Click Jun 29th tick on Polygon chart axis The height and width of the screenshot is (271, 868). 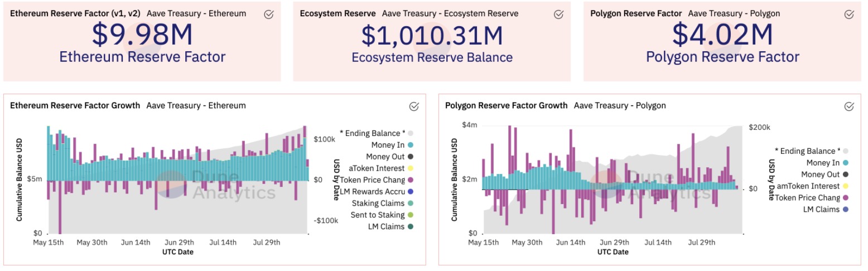pos(613,243)
